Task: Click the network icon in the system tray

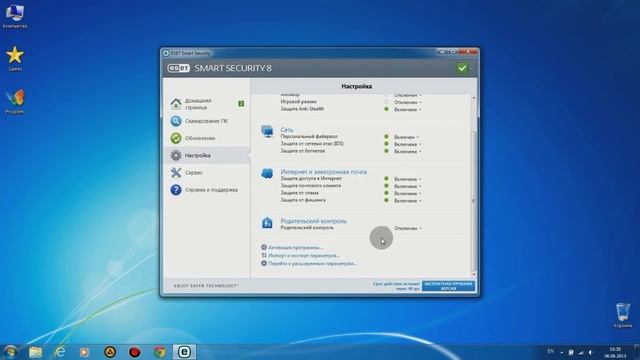Action: (x=580, y=352)
